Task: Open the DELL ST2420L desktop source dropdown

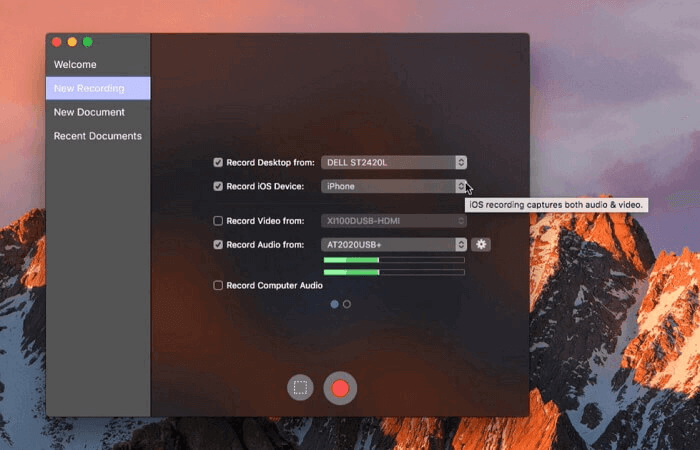Action: click(394, 162)
